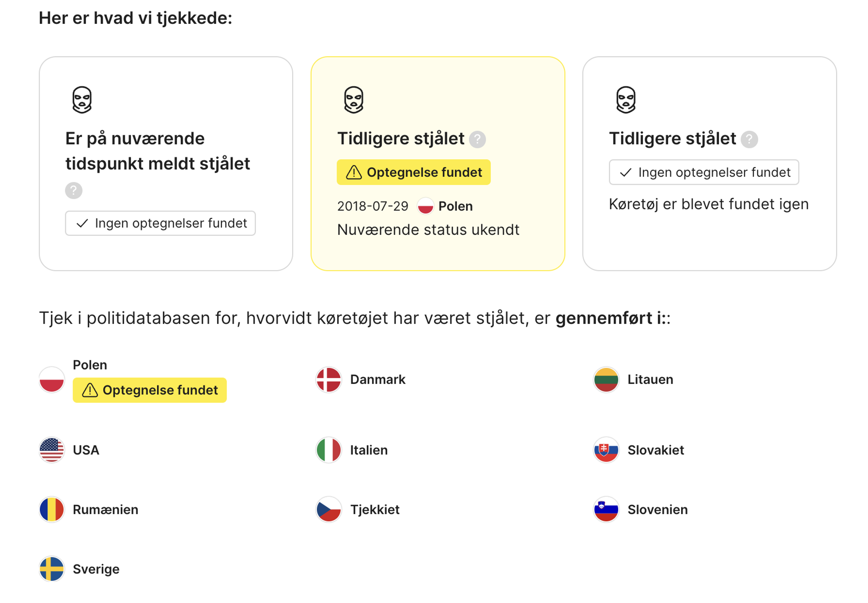Click the Czech flag next to Tjekkiet
This screenshot has width=868, height=603.
[x=328, y=509]
